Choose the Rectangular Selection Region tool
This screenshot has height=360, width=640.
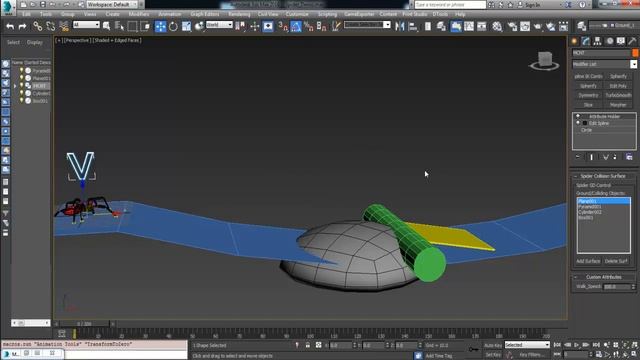[132, 27]
